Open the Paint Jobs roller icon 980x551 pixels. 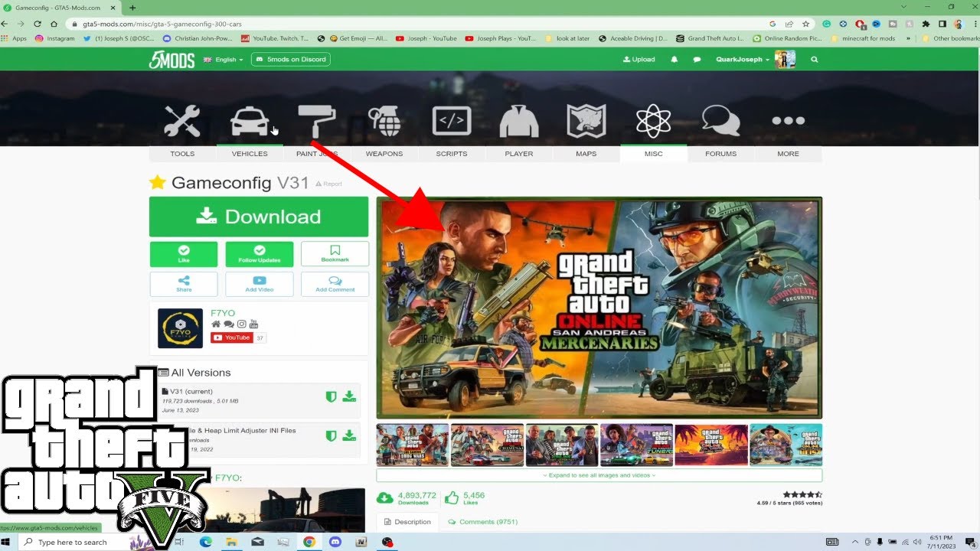pyautogui.click(x=317, y=121)
